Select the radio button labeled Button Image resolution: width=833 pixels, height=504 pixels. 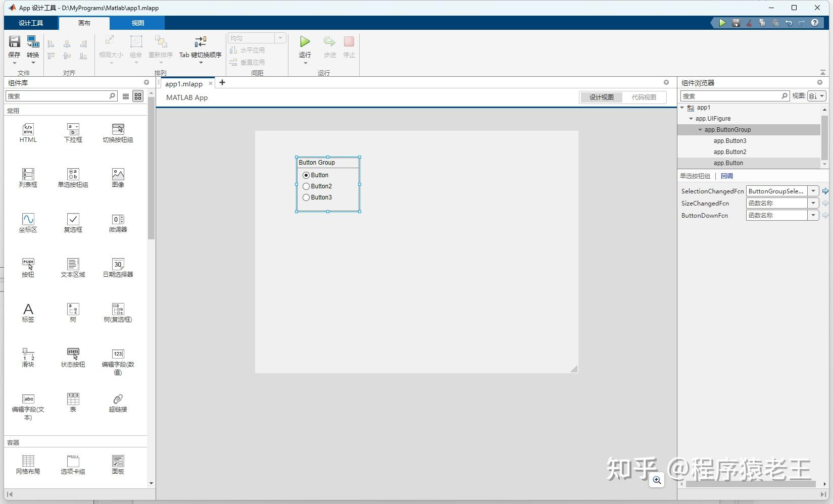point(306,175)
